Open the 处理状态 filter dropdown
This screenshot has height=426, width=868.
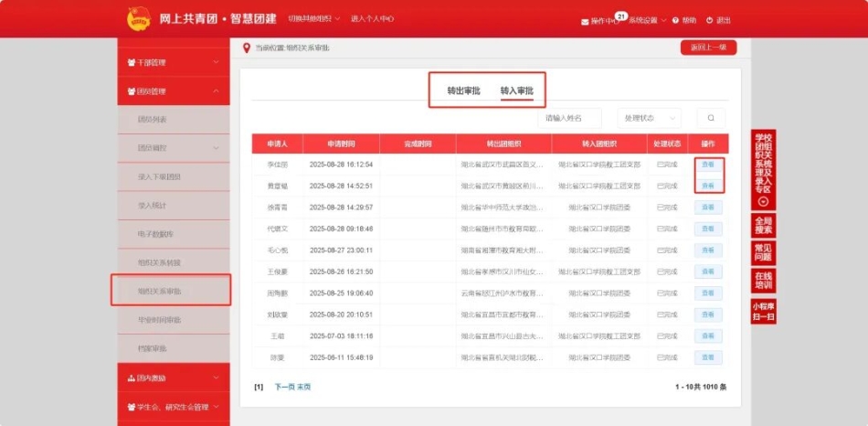[649, 118]
